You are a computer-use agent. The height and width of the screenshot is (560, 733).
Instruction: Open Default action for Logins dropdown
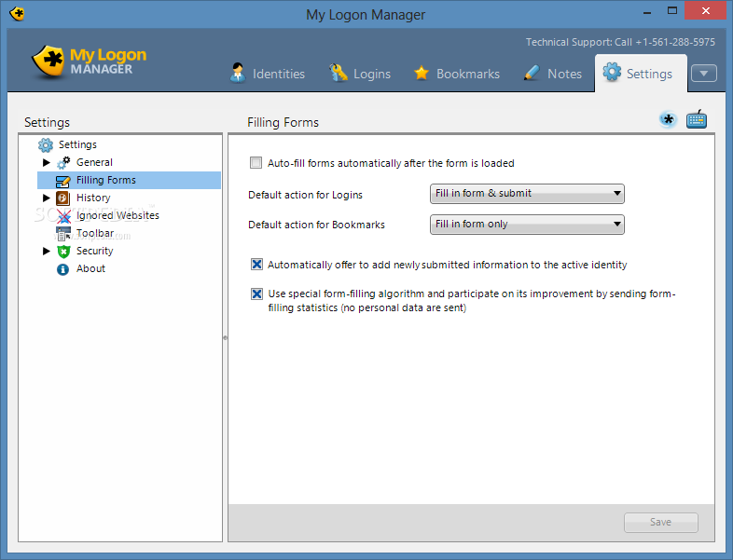pos(527,194)
